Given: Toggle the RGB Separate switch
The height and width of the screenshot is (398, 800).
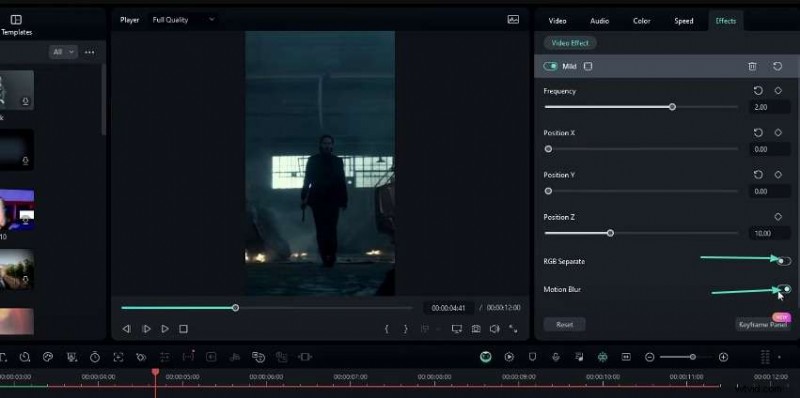Looking at the screenshot, I should [784, 261].
